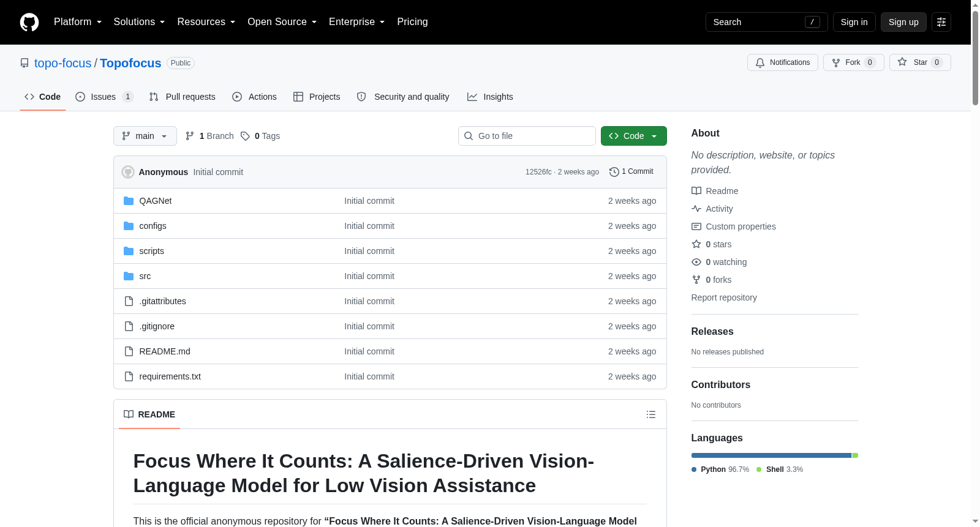Viewport: 980px width, 527px height.
Task: Click the scripts folder icon
Action: tap(129, 251)
